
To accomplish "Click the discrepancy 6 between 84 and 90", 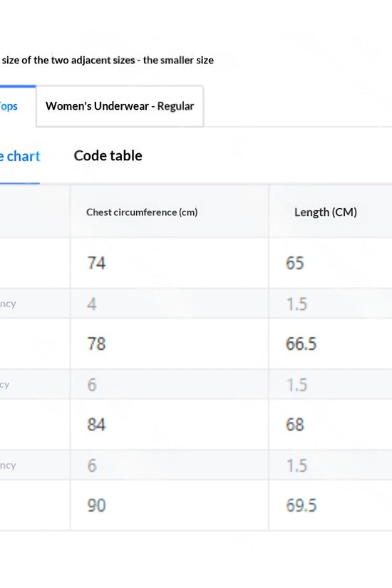I will pos(92,465).
